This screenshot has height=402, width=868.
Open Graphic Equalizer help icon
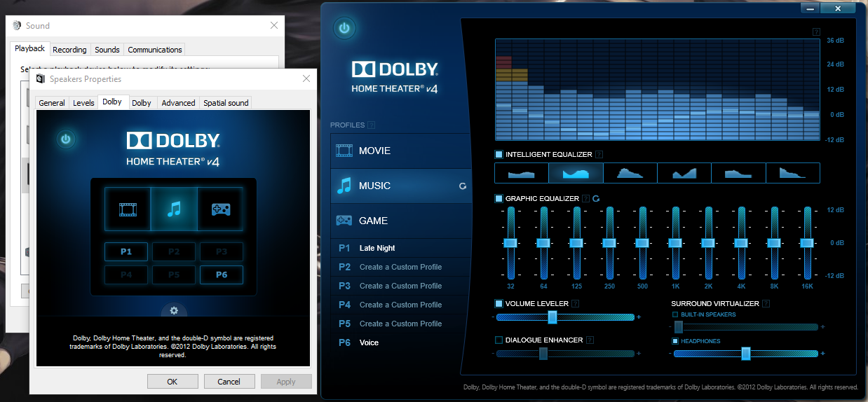(x=585, y=199)
